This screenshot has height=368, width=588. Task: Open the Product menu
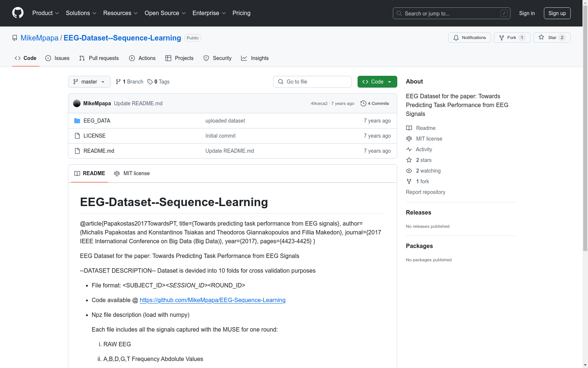(x=46, y=13)
